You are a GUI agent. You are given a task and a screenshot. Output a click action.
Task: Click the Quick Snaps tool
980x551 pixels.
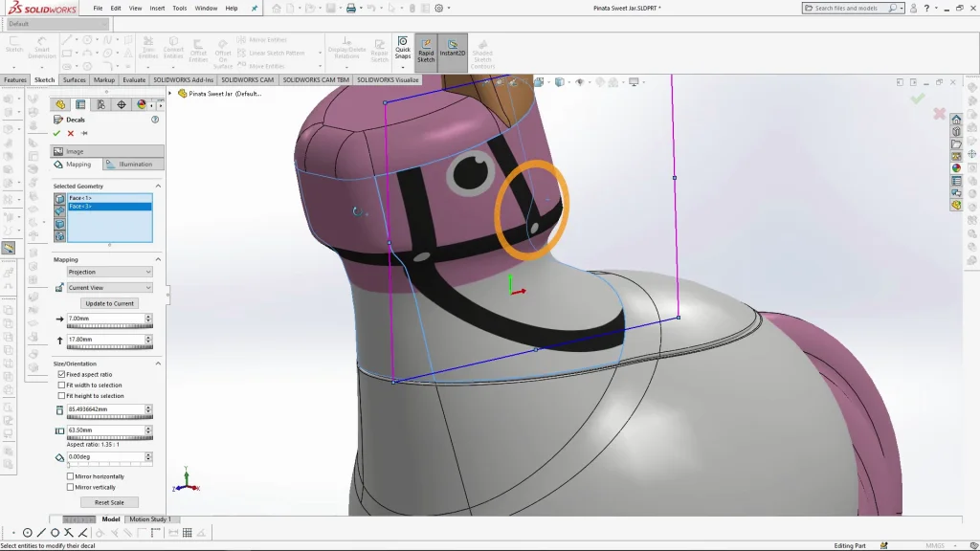(x=403, y=48)
